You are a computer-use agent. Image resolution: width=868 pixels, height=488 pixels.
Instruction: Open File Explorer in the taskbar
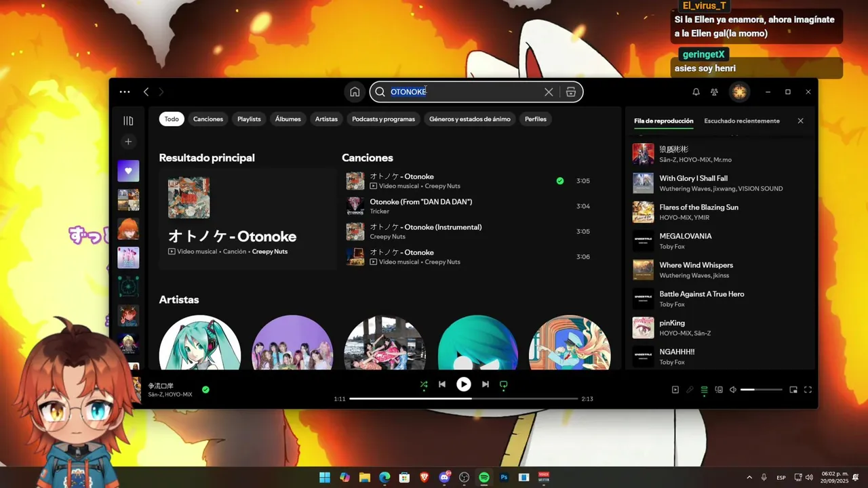pyautogui.click(x=365, y=477)
